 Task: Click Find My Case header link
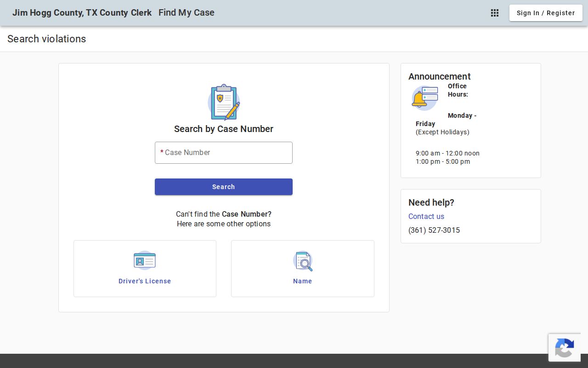pos(187,13)
